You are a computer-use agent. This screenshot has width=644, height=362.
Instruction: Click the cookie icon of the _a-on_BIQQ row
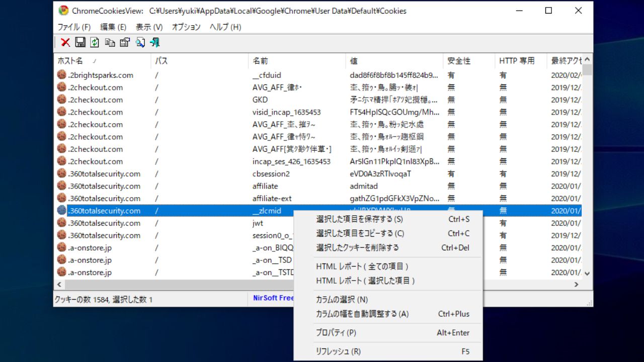pyautogui.click(x=61, y=247)
